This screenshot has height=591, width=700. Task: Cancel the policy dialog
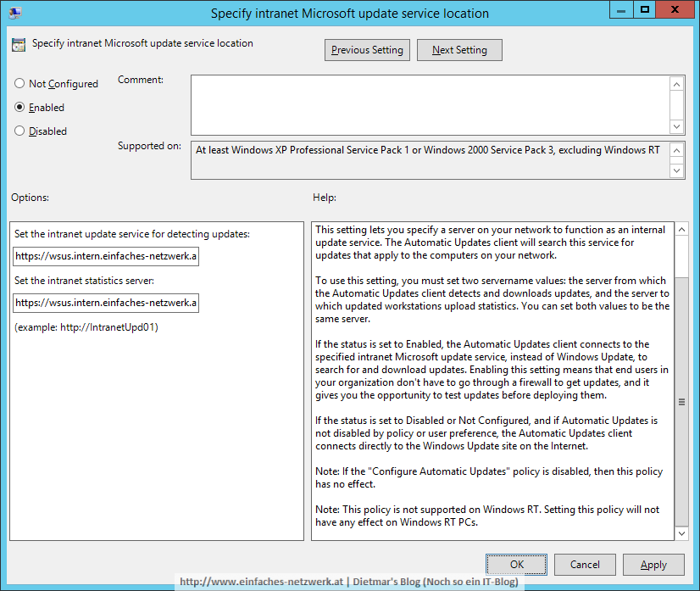point(585,565)
